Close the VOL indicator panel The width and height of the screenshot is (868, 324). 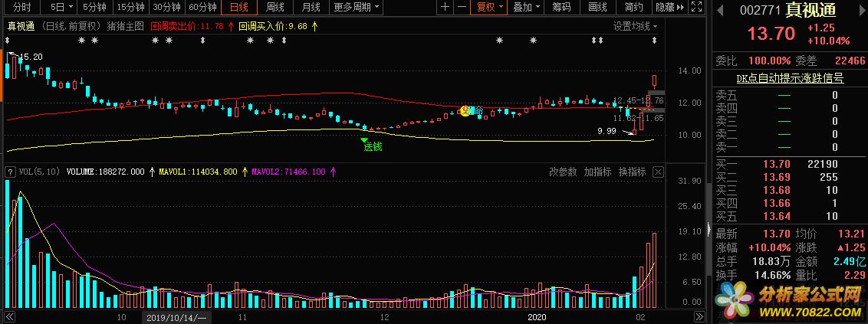pyautogui.click(x=658, y=172)
